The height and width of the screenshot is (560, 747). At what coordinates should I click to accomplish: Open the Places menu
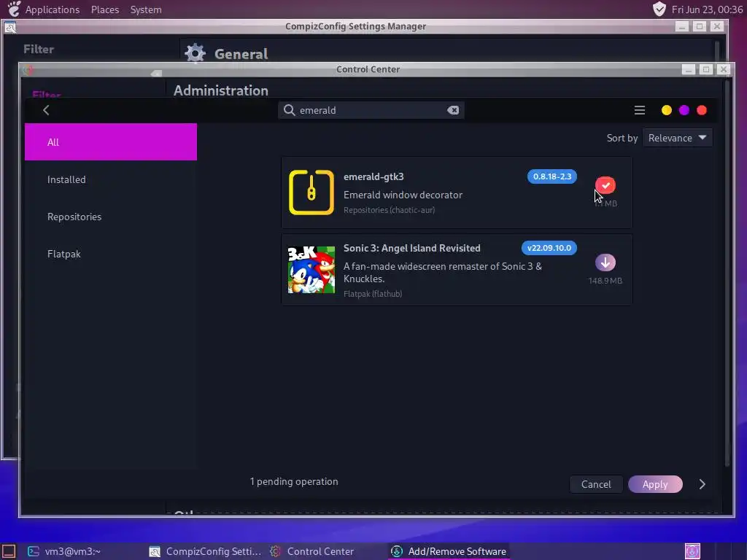point(105,9)
